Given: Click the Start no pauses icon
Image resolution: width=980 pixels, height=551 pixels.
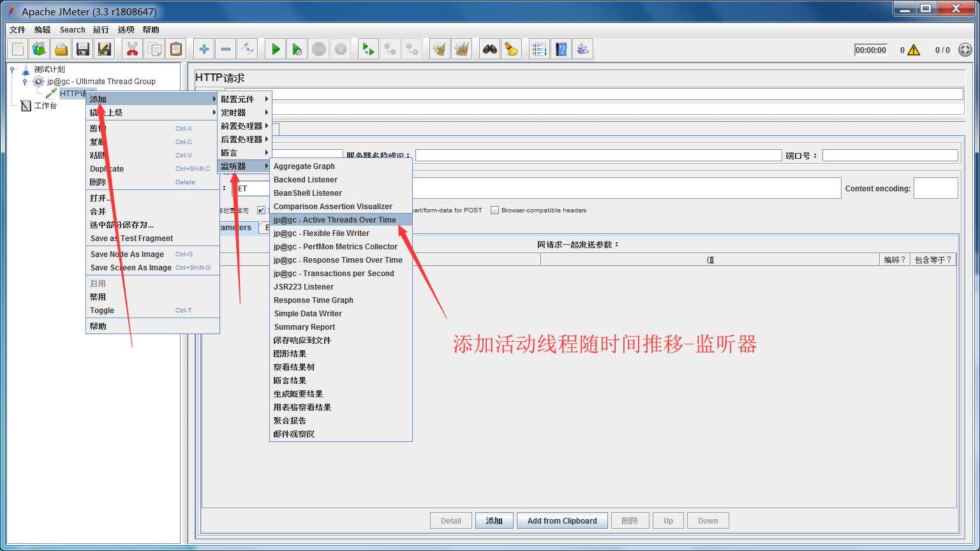Looking at the screenshot, I should 297,49.
